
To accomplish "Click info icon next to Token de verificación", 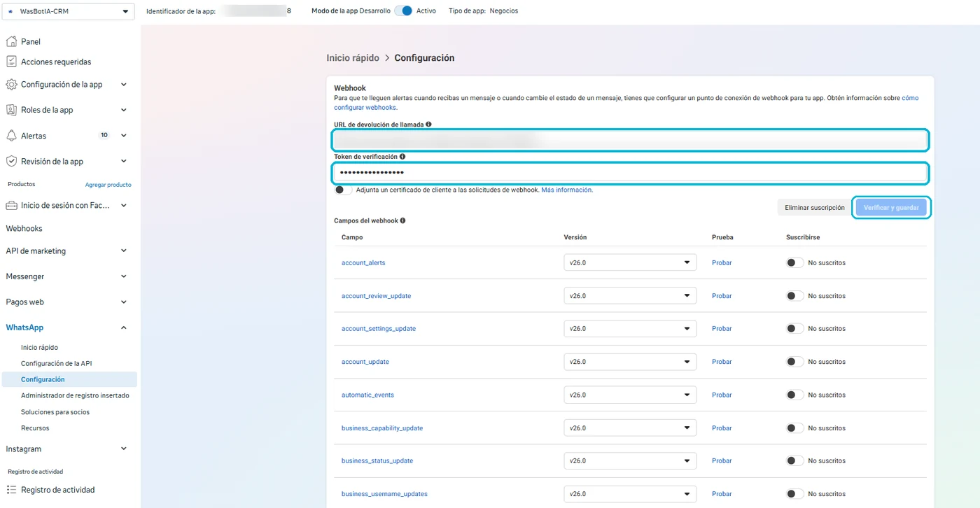I will point(402,157).
